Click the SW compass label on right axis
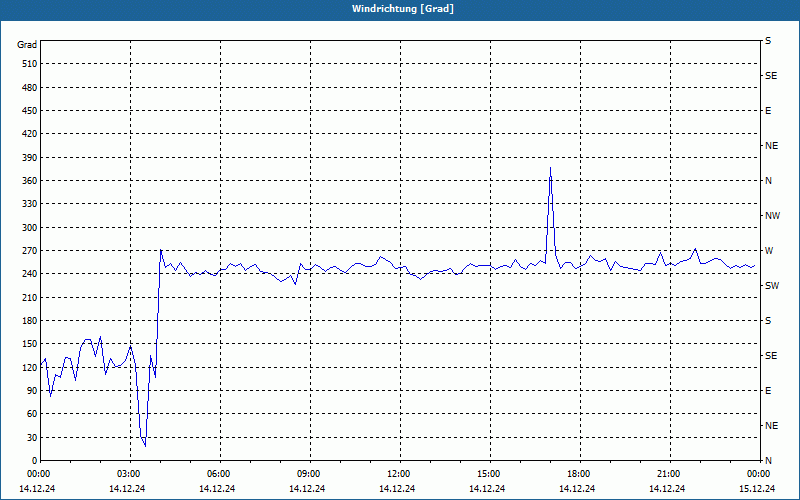Image resolution: width=800 pixels, height=500 pixels. (772, 286)
